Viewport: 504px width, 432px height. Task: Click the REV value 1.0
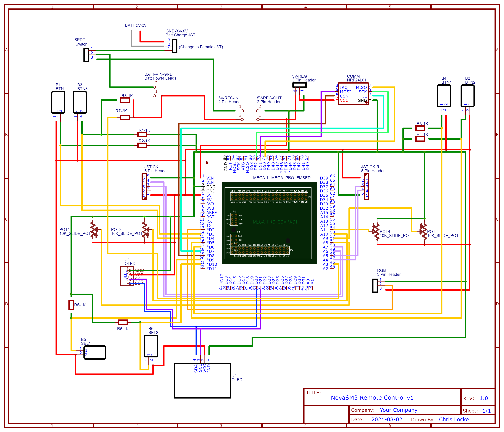tap(484, 398)
